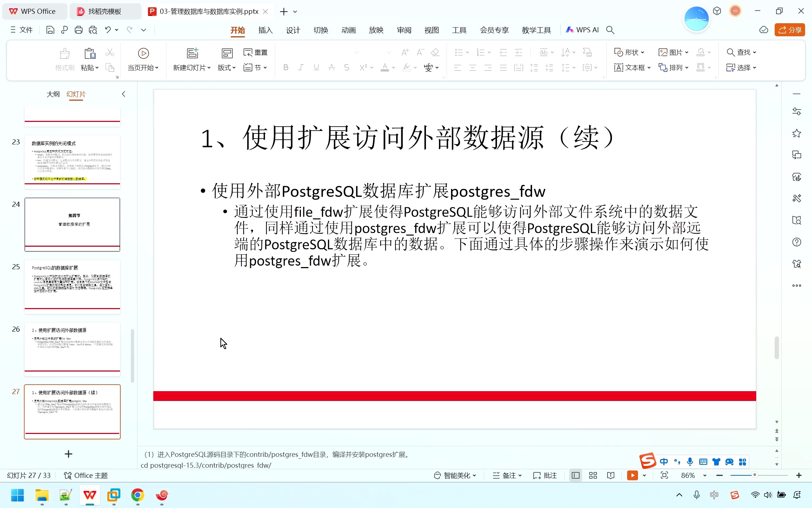Open the 放映 slideshow menu tab
This screenshot has width=812, height=508.
tap(376, 30)
